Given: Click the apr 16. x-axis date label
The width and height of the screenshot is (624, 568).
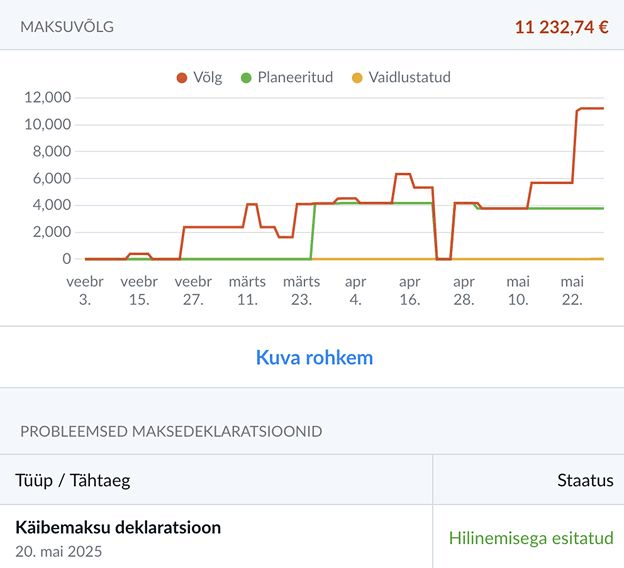Looking at the screenshot, I should click(x=409, y=290).
